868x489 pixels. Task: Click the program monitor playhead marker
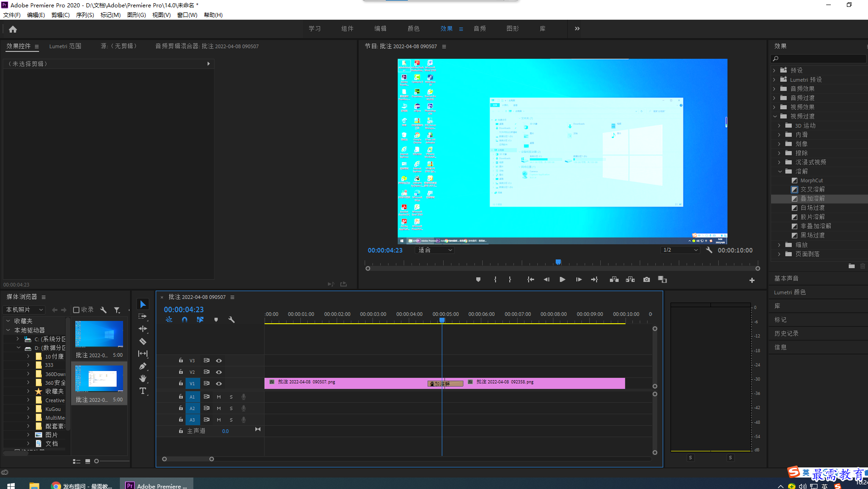[x=558, y=262]
